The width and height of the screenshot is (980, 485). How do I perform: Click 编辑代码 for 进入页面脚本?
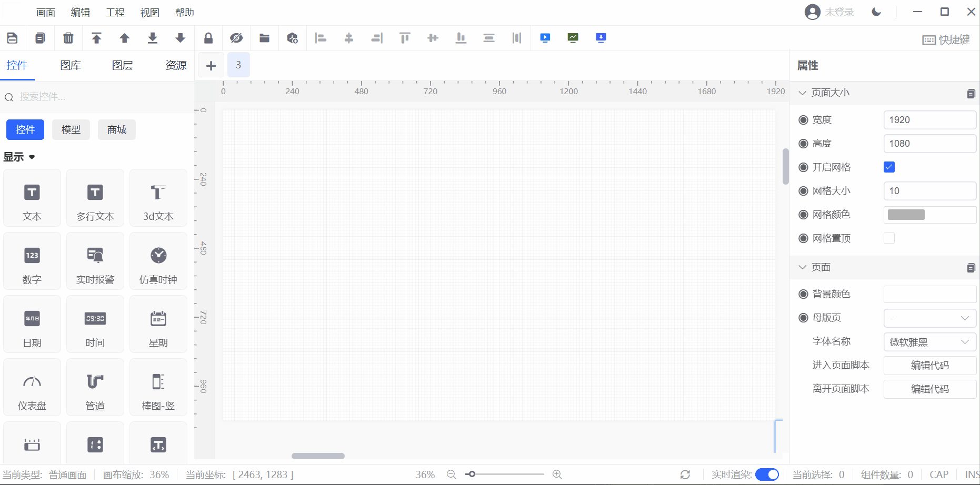pos(929,366)
